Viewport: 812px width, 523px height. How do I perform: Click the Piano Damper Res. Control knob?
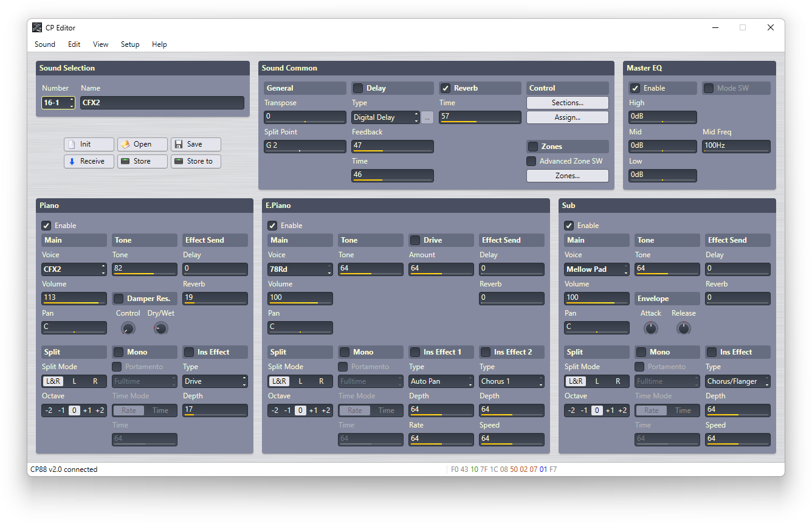point(128,328)
